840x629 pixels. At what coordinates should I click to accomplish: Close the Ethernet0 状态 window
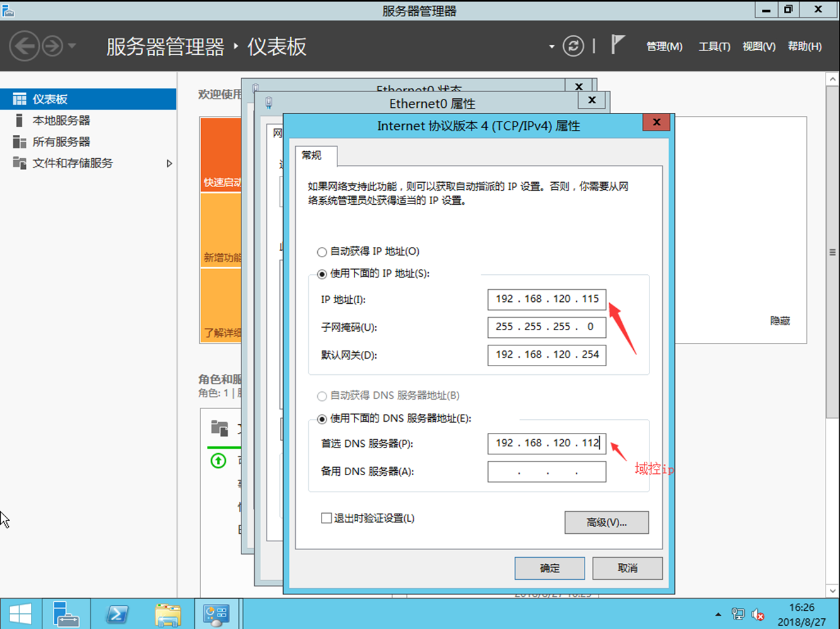[578, 86]
